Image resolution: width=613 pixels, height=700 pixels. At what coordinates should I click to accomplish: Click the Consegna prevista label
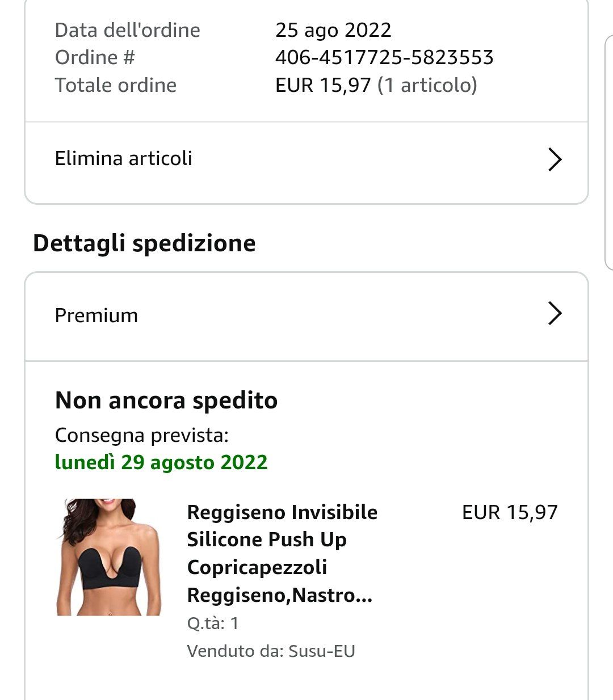[x=142, y=435]
